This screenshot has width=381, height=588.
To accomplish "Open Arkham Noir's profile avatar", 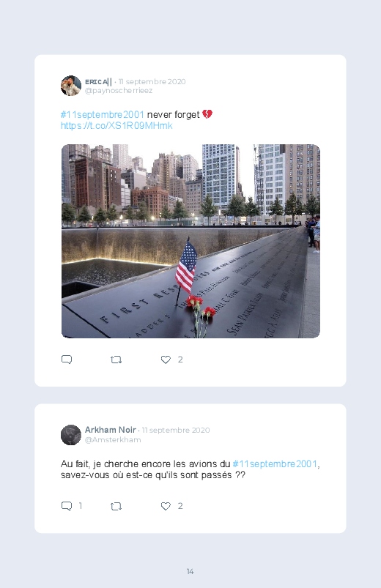I will coord(71,435).
